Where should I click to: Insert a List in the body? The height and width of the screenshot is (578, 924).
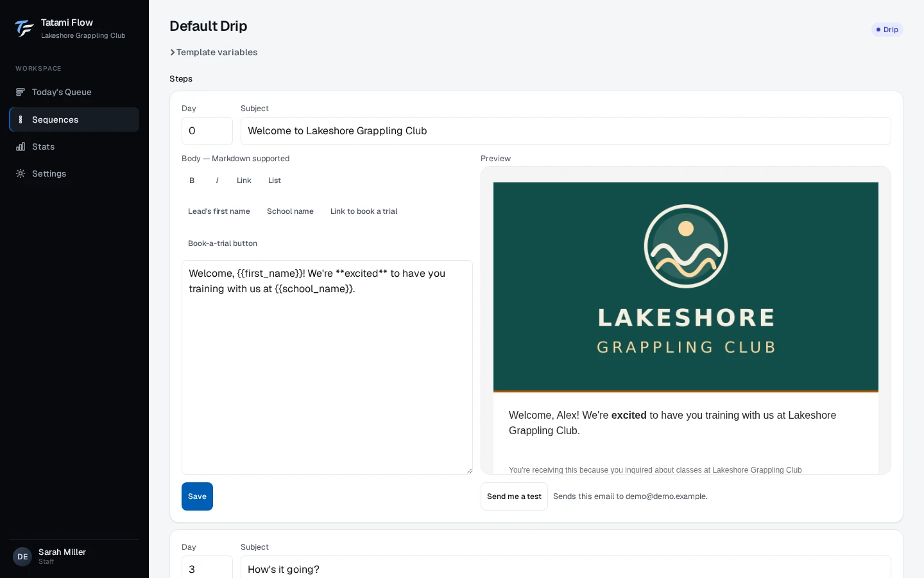[x=275, y=180]
